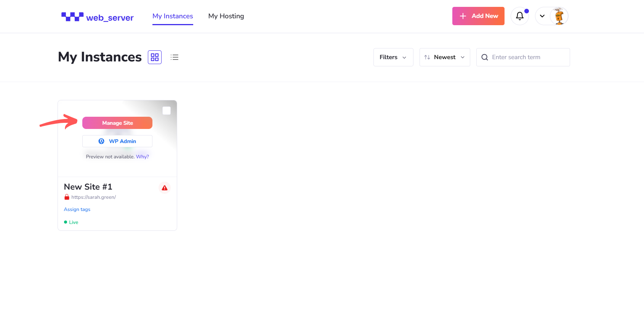Focus the Enter search term field

pos(528,57)
